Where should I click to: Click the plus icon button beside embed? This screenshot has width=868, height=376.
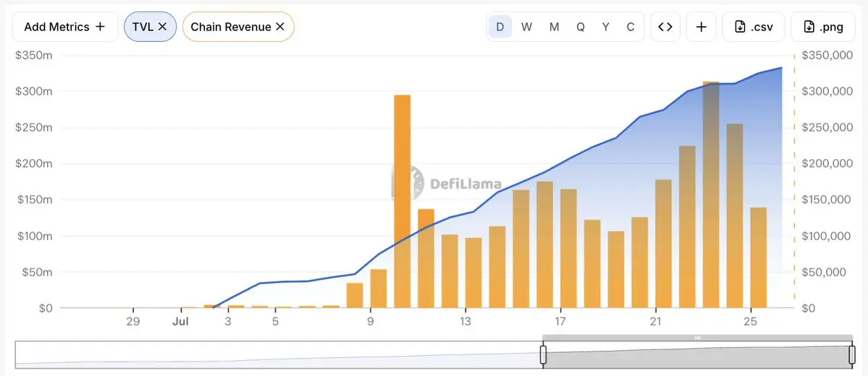click(701, 27)
